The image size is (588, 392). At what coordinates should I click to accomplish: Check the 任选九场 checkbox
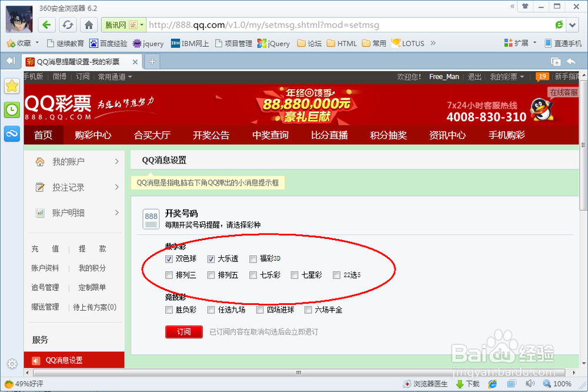pos(211,310)
